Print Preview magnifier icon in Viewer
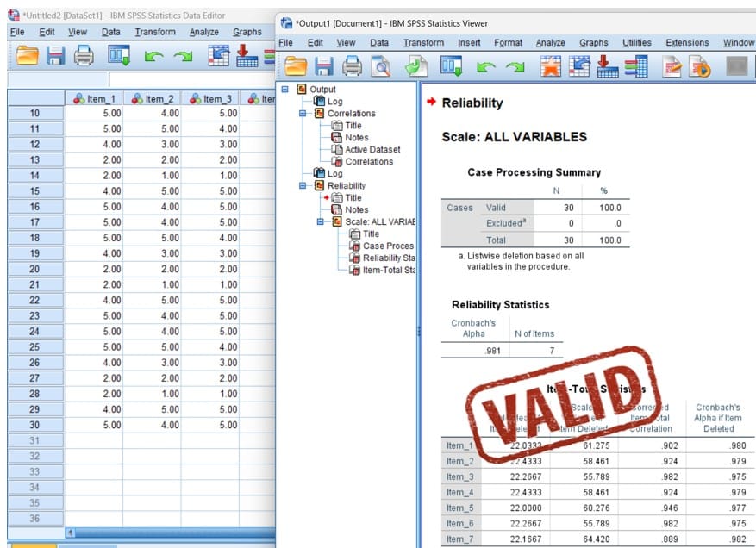This screenshot has width=756, height=548. [380, 67]
